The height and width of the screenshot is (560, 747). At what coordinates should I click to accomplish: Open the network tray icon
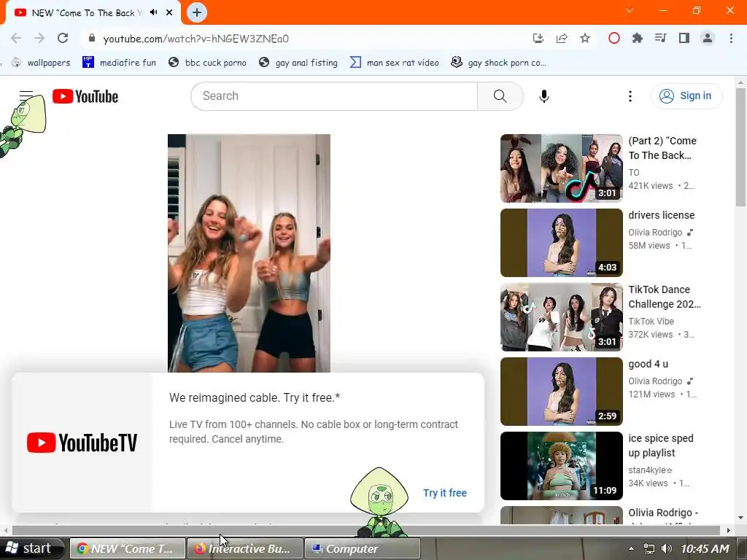coord(649,548)
